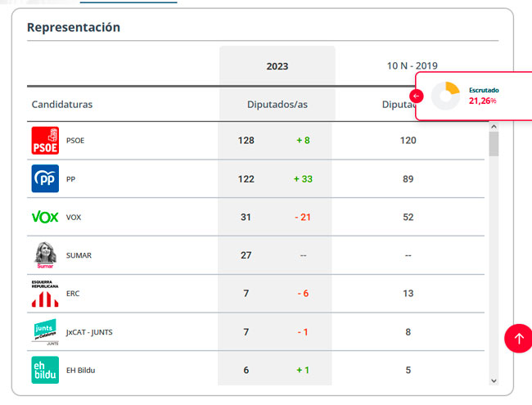
Task: Click PP's + 33 change value
Action: [303, 179]
